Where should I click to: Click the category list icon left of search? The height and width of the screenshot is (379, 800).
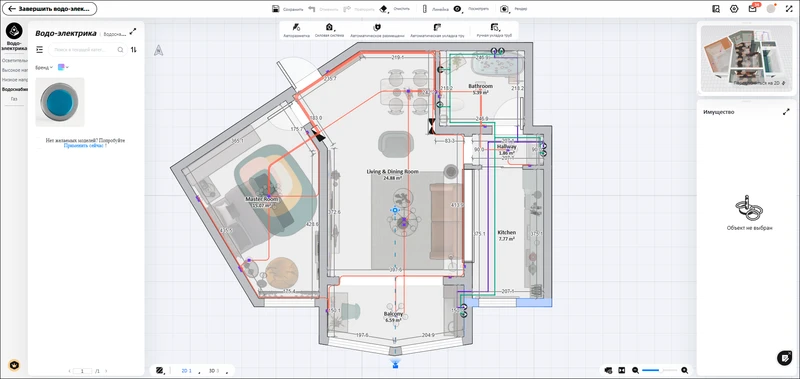[x=40, y=49]
